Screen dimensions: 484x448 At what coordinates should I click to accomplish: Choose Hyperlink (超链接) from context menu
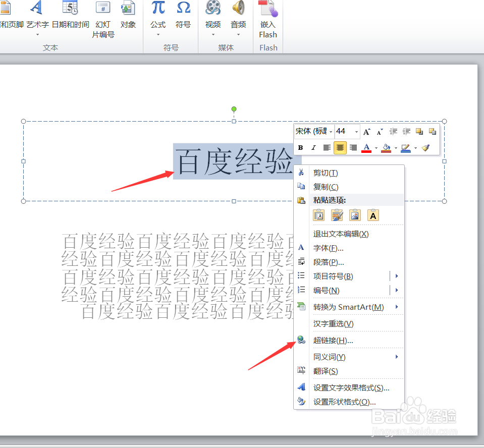pos(349,341)
